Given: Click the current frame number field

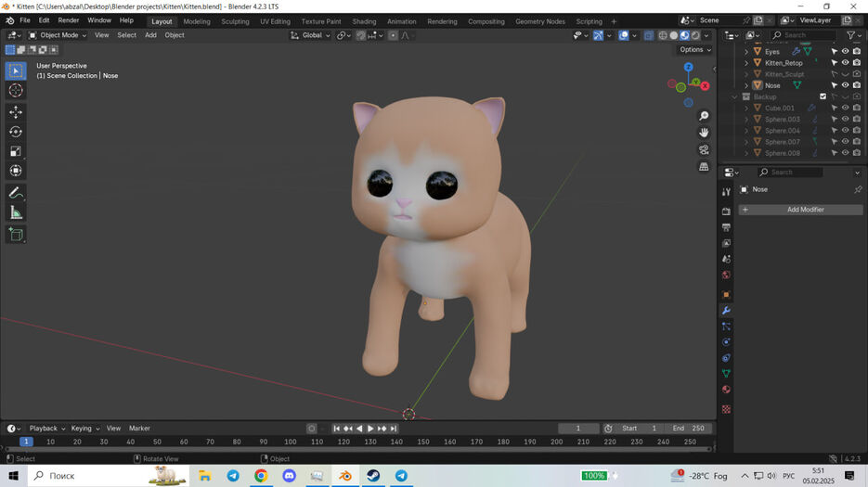Looking at the screenshot, I should 578,429.
